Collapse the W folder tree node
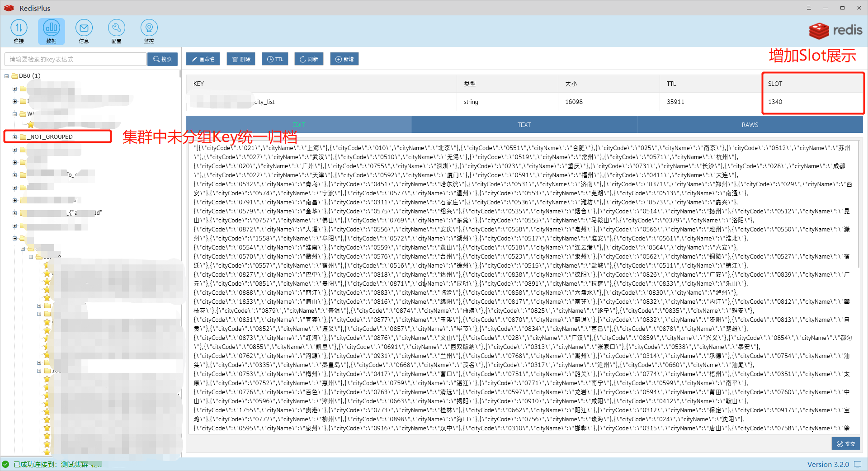This screenshot has width=868, height=471. pos(15,114)
